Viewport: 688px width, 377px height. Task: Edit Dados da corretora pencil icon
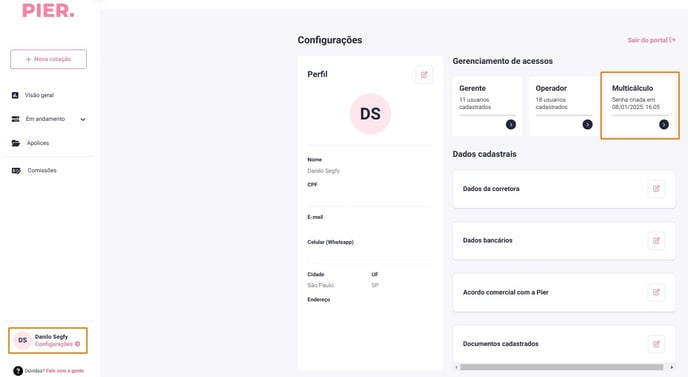(x=656, y=189)
